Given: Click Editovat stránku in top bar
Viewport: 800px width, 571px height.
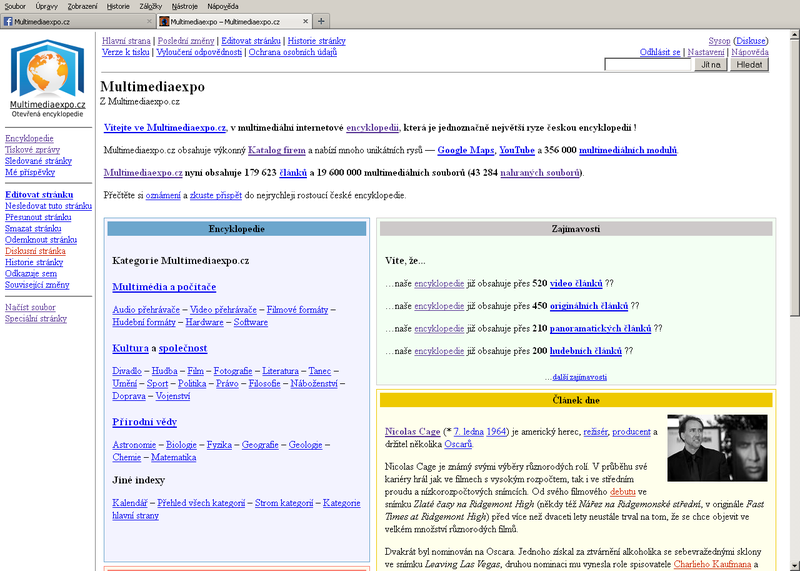Looking at the screenshot, I should (251, 41).
